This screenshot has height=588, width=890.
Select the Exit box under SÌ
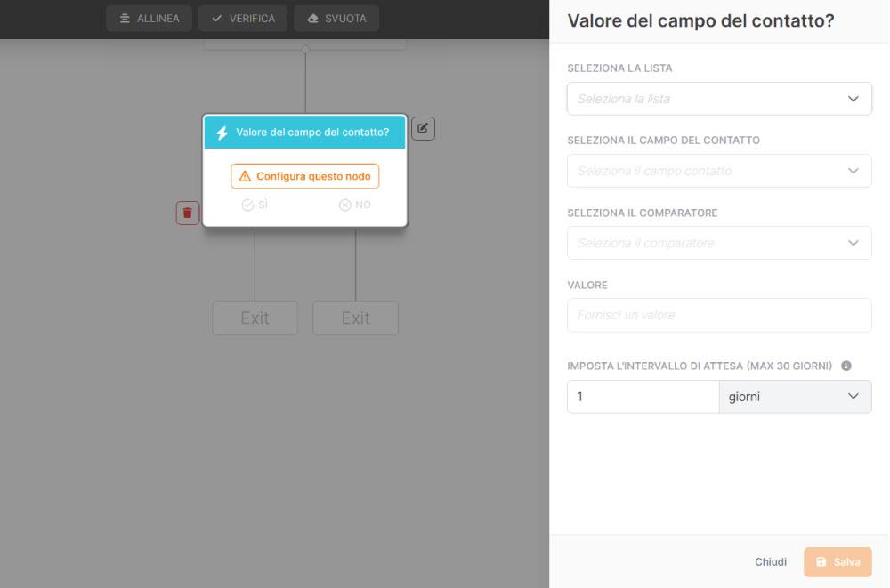click(255, 318)
